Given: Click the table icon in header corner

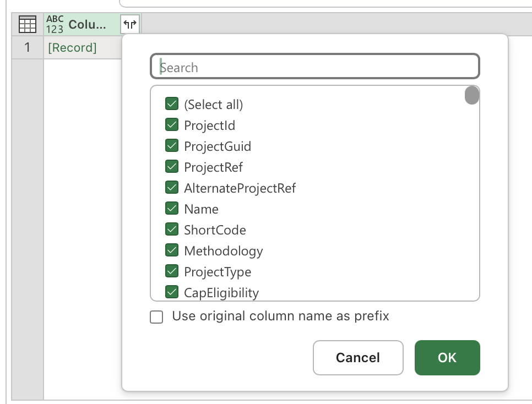Looking at the screenshot, I should [28, 24].
